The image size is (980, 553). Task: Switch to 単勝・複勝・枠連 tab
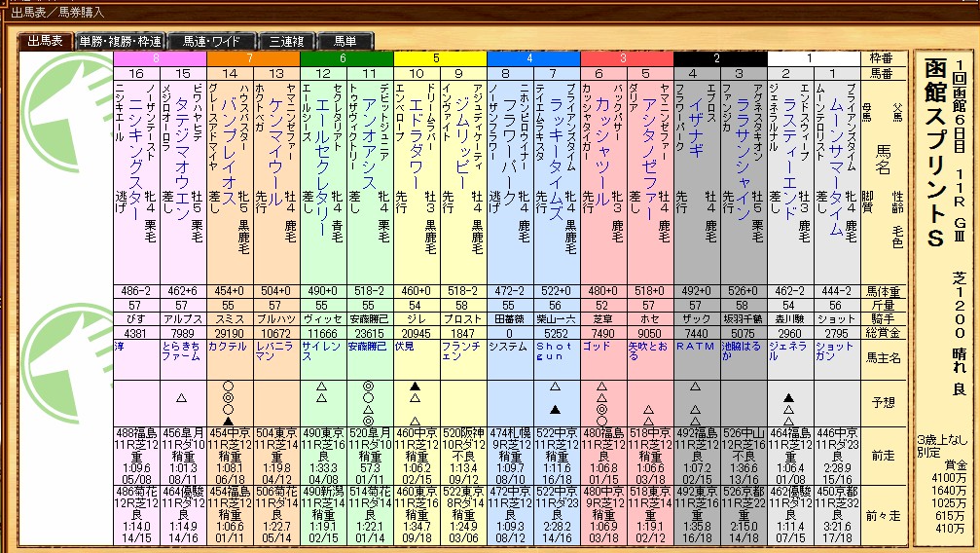[x=121, y=41]
